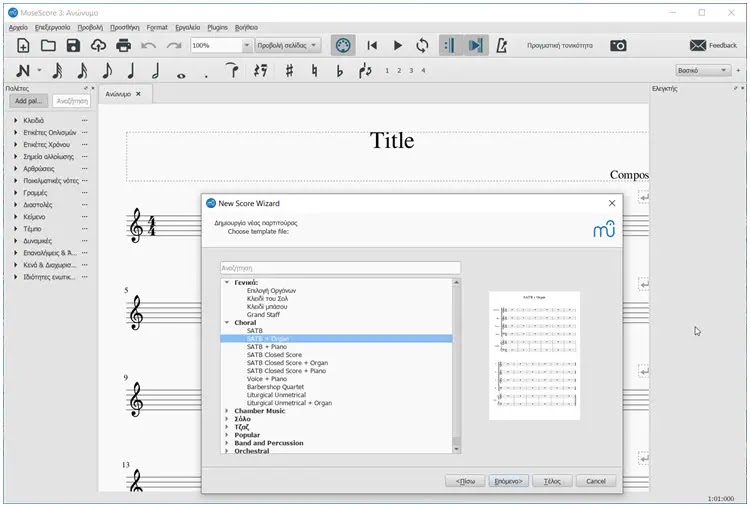Image resolution: width=750 pixels, height=507 pixels.
Task: Open workspace dropdown in note toolbar
Action: (x=703, y=70)
